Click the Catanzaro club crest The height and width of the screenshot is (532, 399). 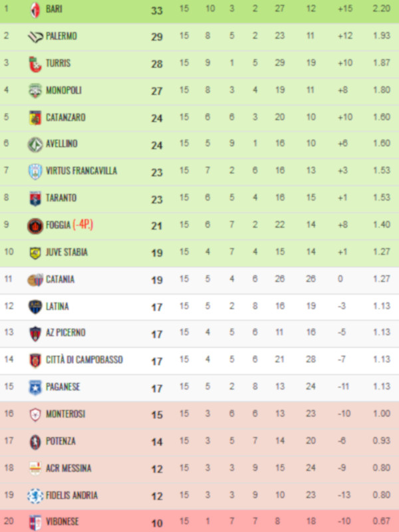(x=35, y=118)
